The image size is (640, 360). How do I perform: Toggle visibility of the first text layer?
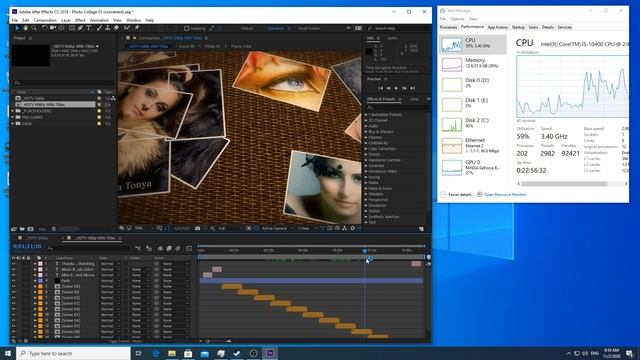(13, 264)
